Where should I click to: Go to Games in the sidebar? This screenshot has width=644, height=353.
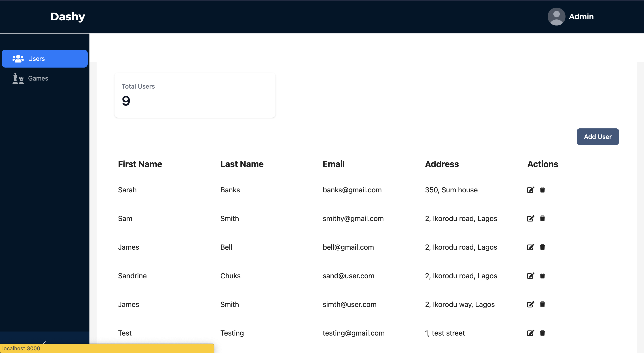(38, 78)
